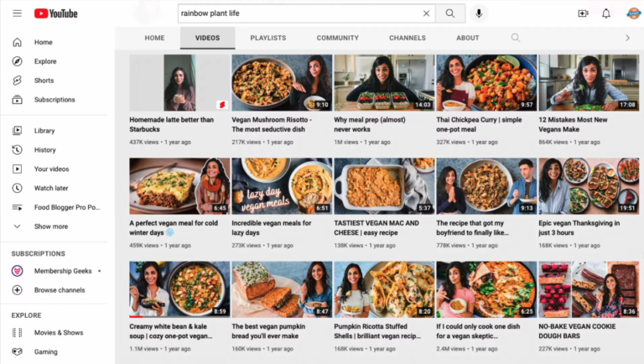The width and height of the screenshot is (644, 364).
Task: Activate voice search microphone
Action: pos(479,13)
